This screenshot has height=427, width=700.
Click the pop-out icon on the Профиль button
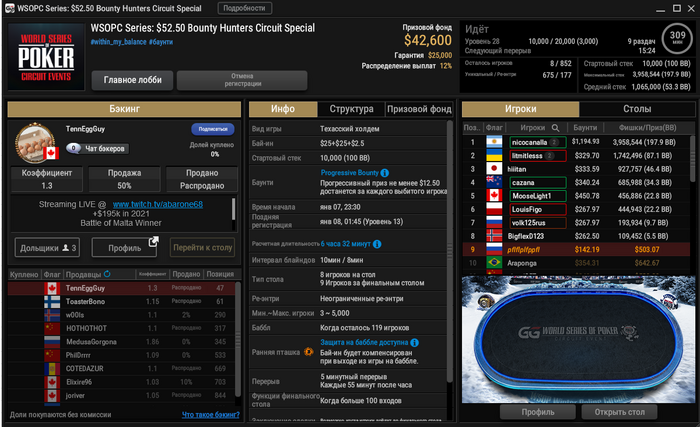point(153,242)
